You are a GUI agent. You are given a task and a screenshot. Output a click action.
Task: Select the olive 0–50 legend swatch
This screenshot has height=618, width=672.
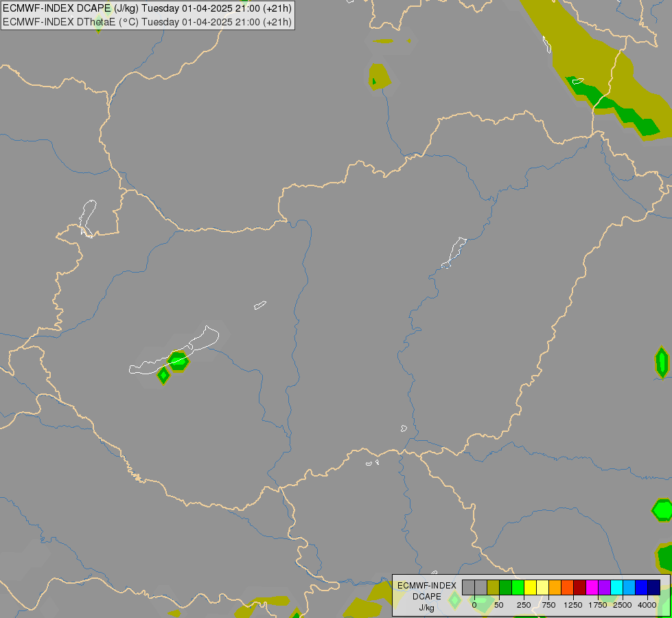(x=494, y=588)
